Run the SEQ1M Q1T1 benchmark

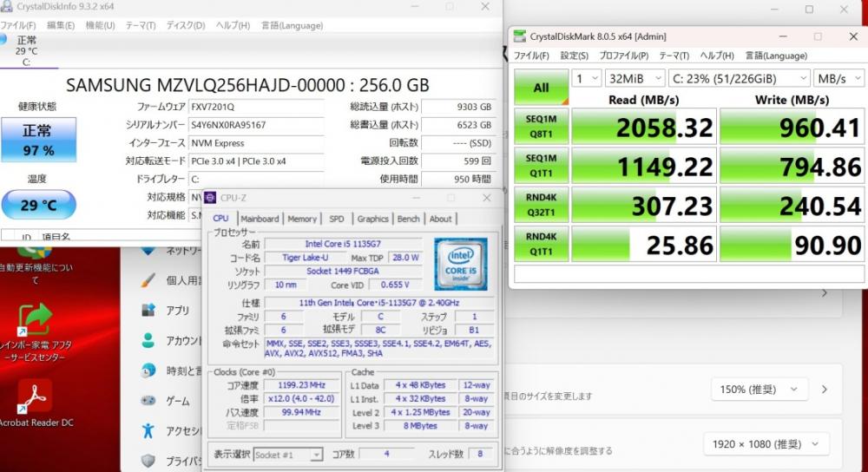pyautogui.click(x=542, y=166)
